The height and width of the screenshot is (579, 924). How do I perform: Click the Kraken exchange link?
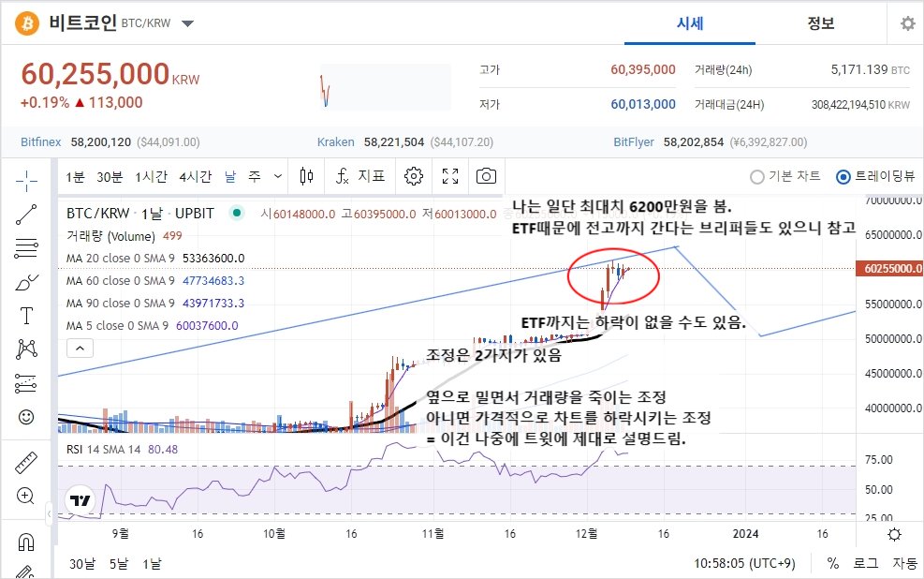(336, 142)
